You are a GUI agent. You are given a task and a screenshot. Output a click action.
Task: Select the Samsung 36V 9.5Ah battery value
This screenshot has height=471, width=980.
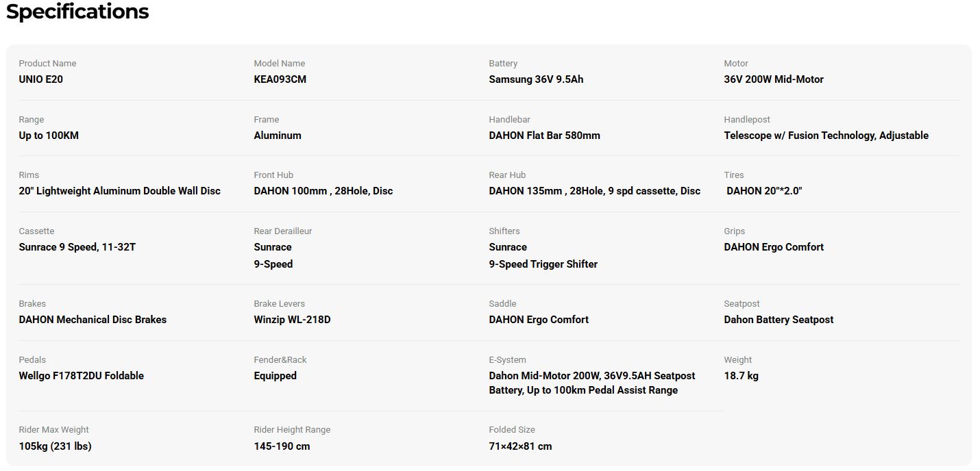pyautogui.click(x=536, y=79)
